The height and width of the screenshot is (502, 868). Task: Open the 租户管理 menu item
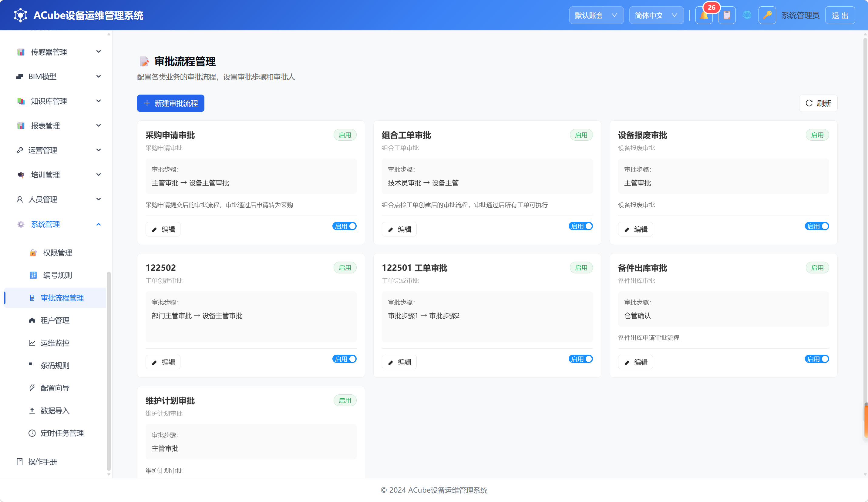tap(55, 320)
